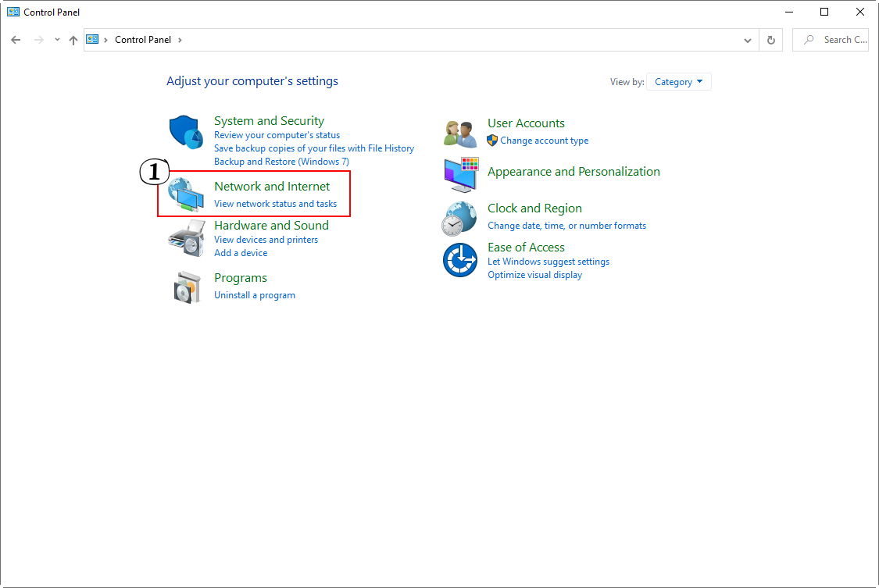Open the View by Category dropdown
The image size is (879, 588).
[678, 82]
